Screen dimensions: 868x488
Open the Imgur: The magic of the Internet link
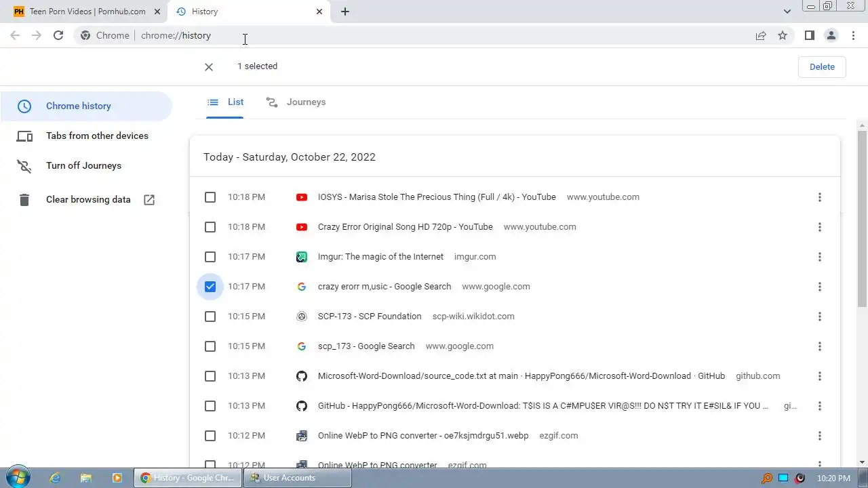pos(380,257)
